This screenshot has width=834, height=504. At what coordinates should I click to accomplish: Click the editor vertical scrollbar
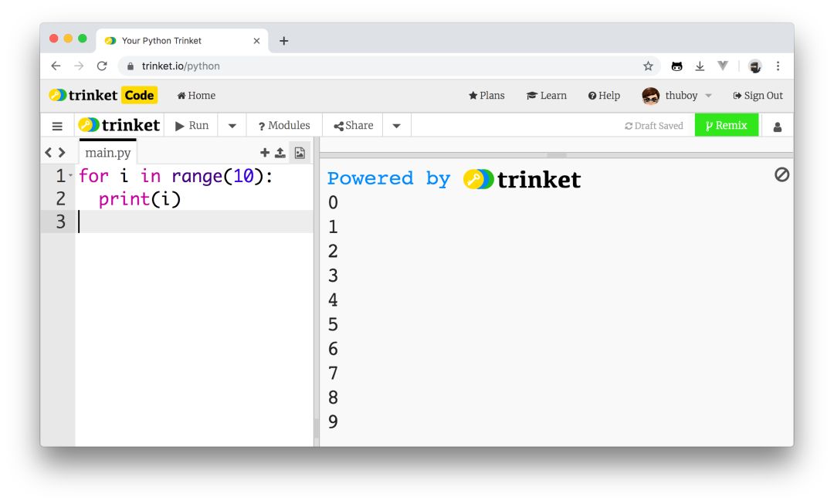tap(317, 428)
